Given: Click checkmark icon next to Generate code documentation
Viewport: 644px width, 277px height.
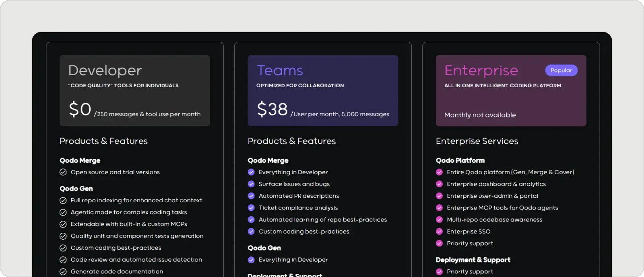Looking at the screenshot, I should coord(63,272).
